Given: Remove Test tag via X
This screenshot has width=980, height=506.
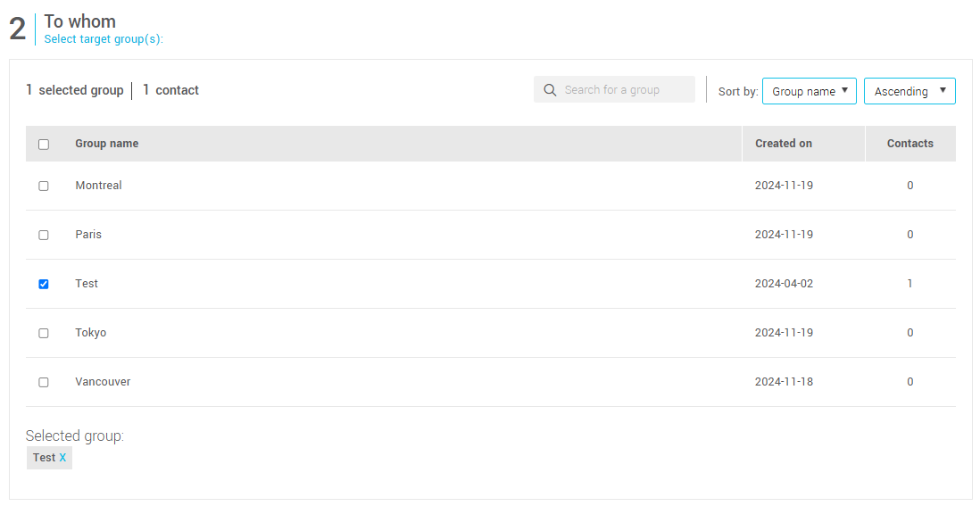Looking at the screenshot, I should (62, 458).
